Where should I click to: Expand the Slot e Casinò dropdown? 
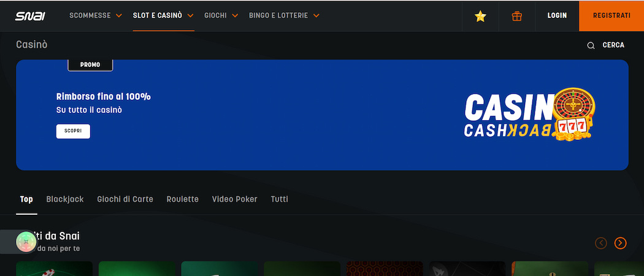point(163,15)
